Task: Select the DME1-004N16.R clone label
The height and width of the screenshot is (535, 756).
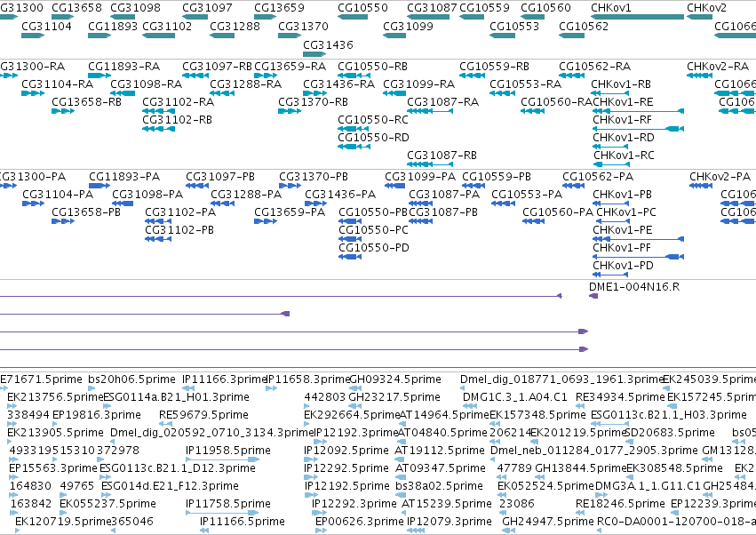Action: [634, 286]
